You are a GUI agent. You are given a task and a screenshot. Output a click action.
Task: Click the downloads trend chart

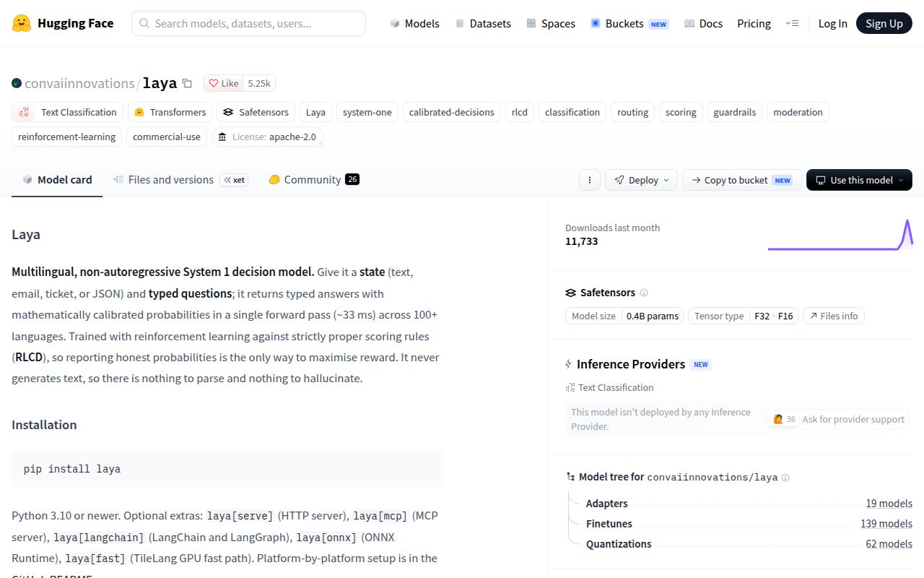[x=840, y=234]
